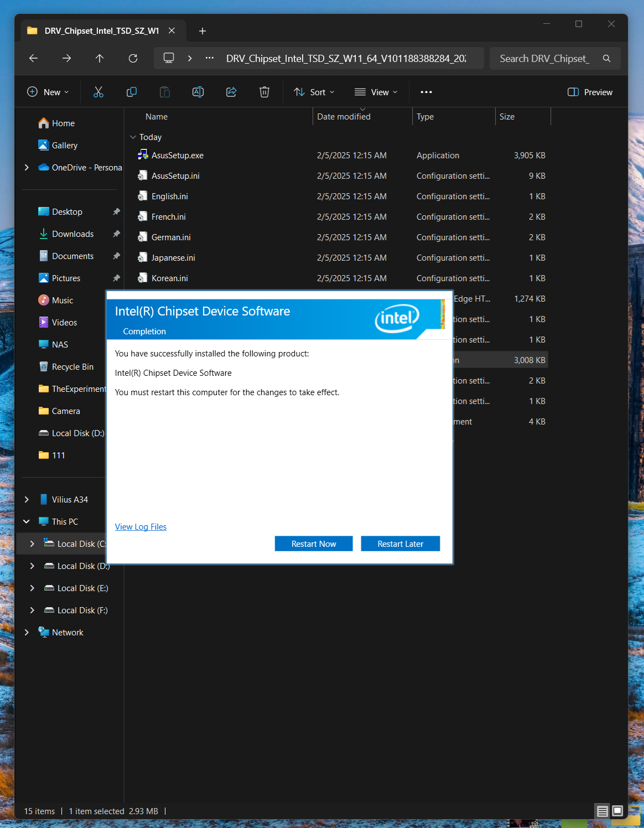Sort by Name column header
Viewport: 644px width, 828px height.
point(157,117)
